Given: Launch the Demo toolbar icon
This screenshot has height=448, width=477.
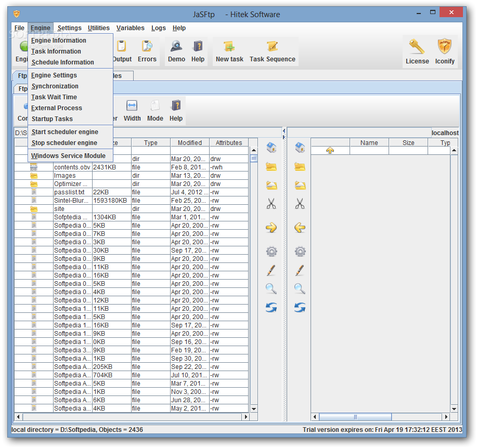Looking at the screenshot, I should coord(176,51).
